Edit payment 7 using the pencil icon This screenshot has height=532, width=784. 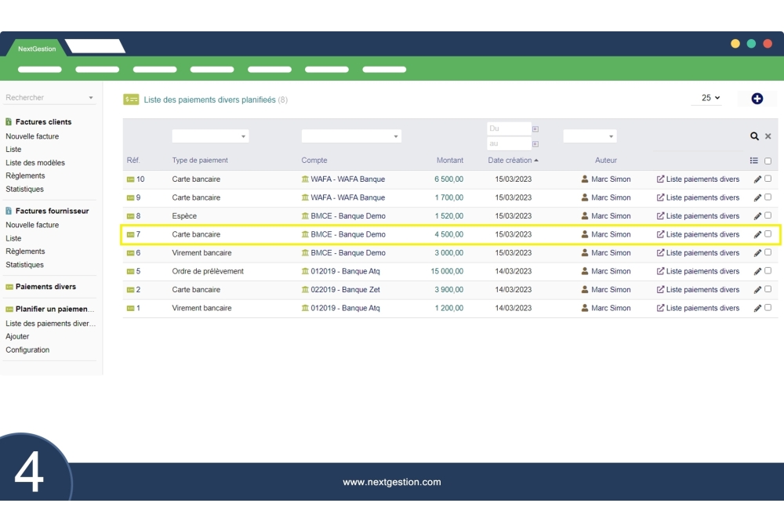(757, 234)
